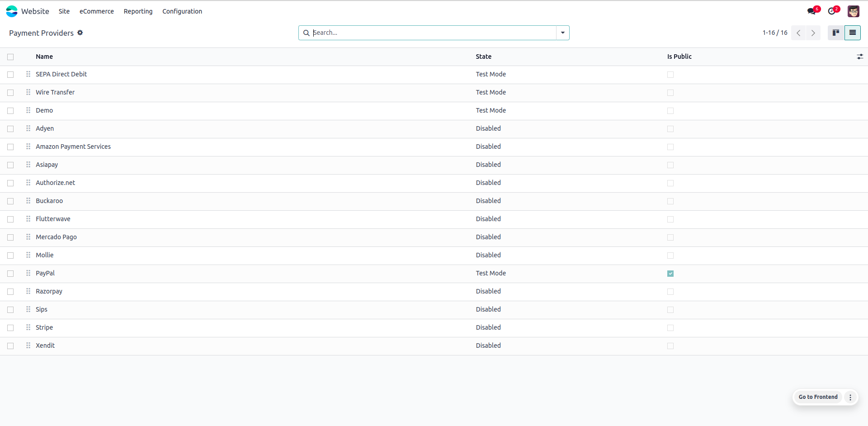Screen dimensions: 868x426
Task: Sort by the Is Public column header
Action: (x=679, y=57)
